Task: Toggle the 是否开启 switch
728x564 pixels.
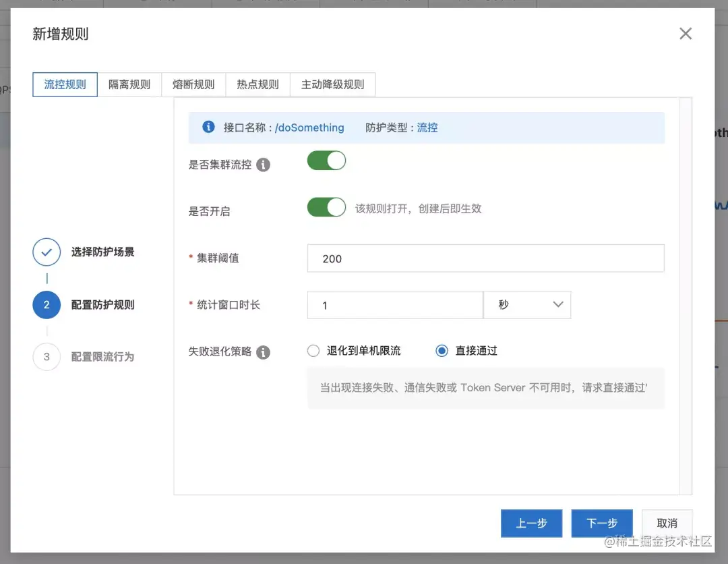Action: 326,207
